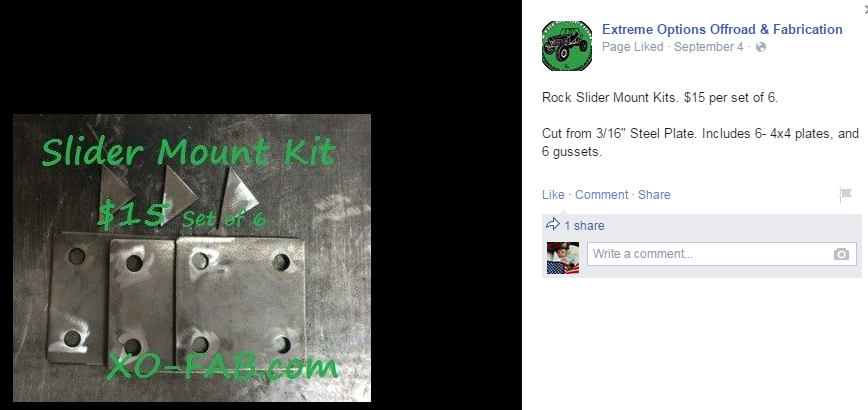This screenshot has width=868, height=410.
Task: Click the XO-FAB.com text on photo
Action: pyautogui.click(x=221, y=366)
